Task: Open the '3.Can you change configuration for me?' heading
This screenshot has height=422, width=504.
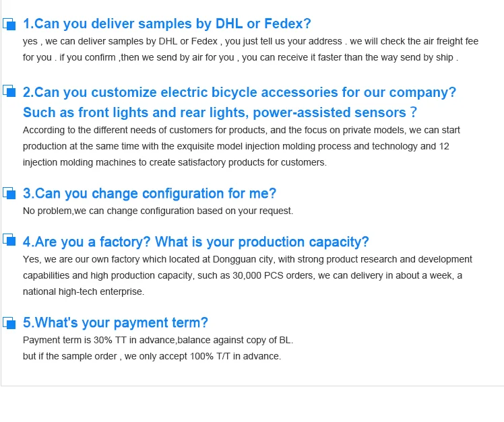Action: click(x=150, y=194)
